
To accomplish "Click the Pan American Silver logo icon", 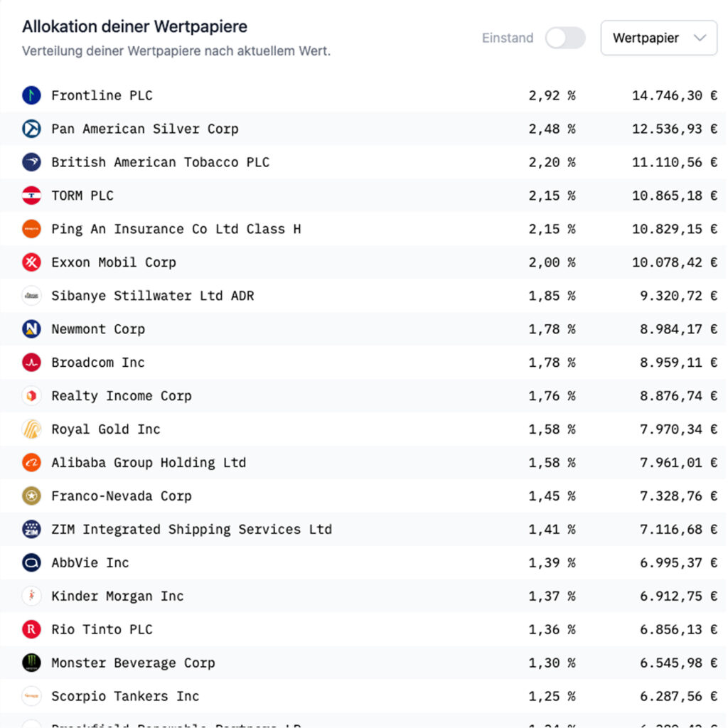I will pyautogui.click(x=31, y=129).
